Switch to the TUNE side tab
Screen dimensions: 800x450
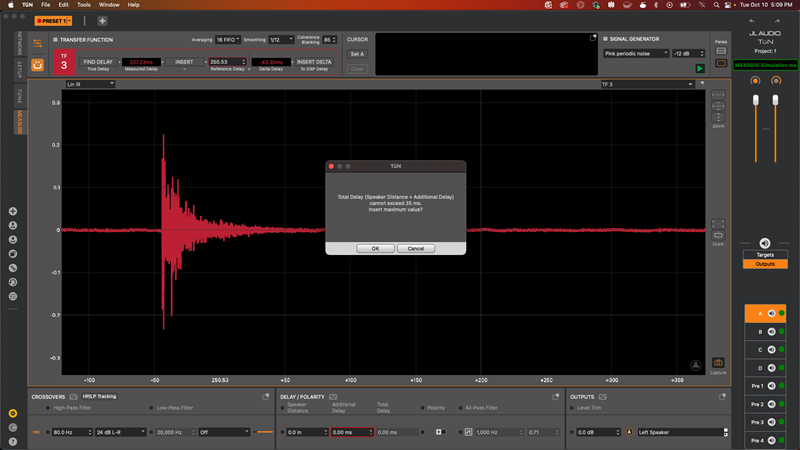click(x=20, y=95)
